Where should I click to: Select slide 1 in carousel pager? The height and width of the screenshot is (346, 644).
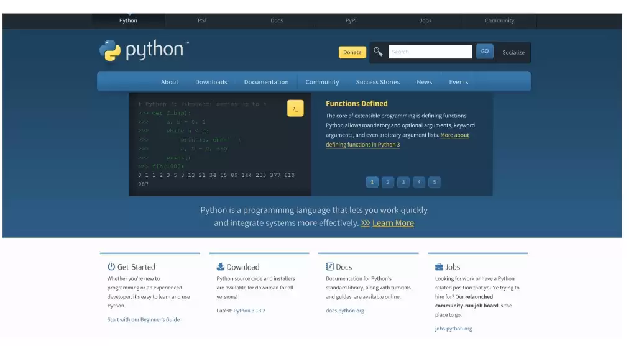pyautogui.click(x=372, y=182)
